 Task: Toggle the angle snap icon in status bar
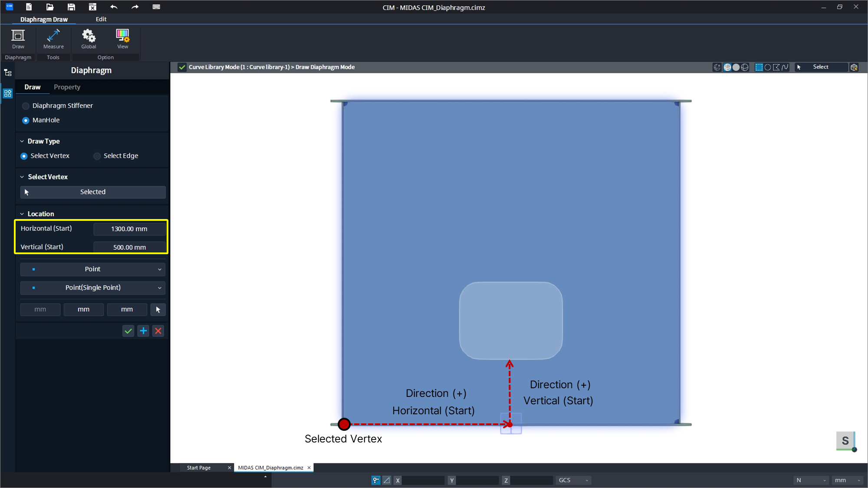[x=387, y=480]
